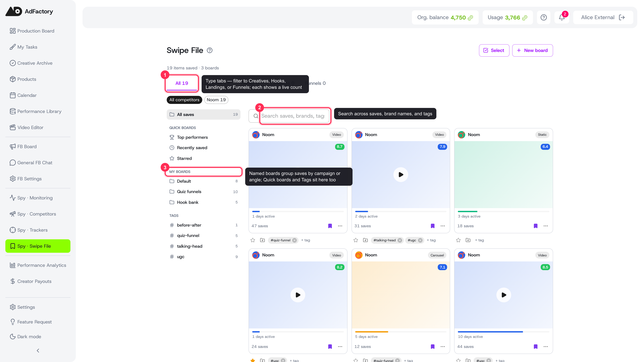Screen dimensions: 644x362
Task: Click the logout arrow next to Alice External
Action: pos(622,17)
